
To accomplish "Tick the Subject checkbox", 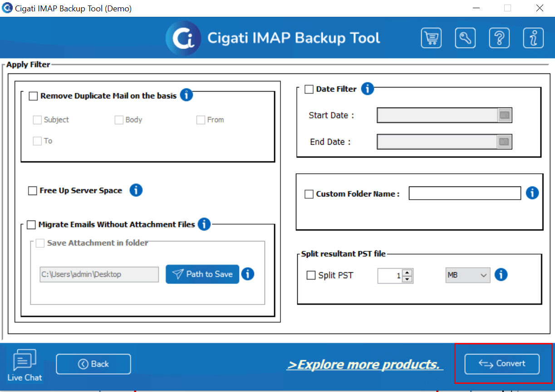I will 37,120.
